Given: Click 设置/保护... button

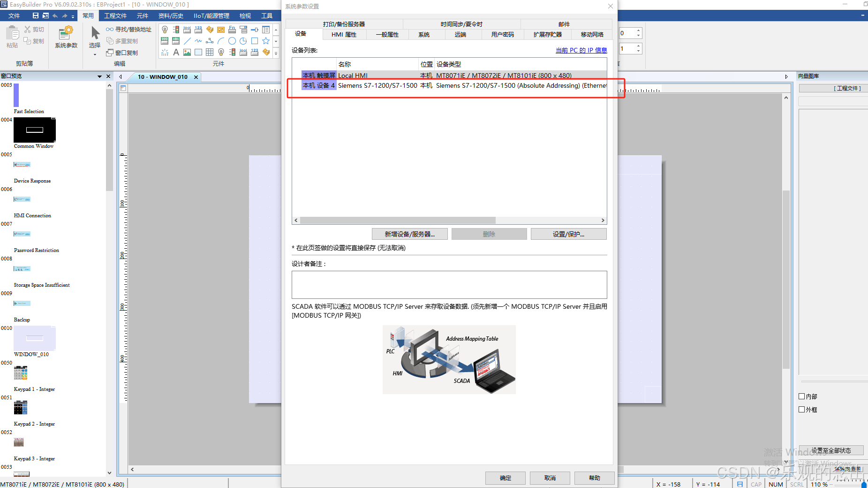Looking at the screenshot, I should click(569, 234).
